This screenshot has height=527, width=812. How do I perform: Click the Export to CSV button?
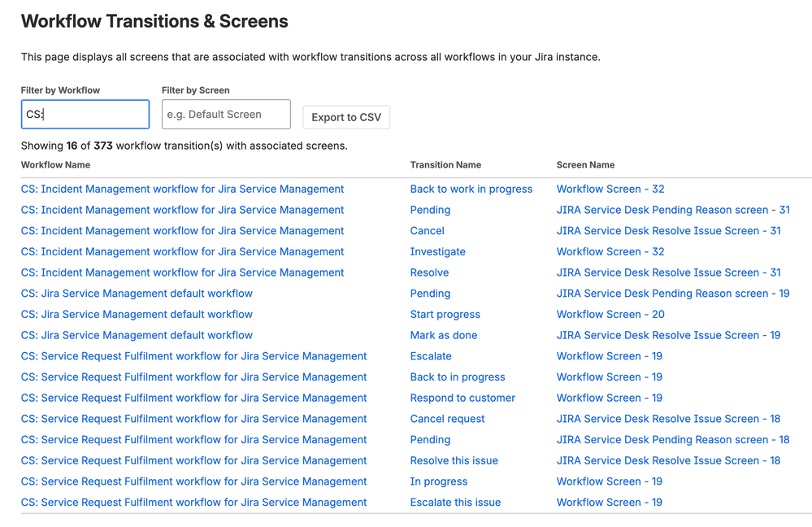(x=346, y=117)
